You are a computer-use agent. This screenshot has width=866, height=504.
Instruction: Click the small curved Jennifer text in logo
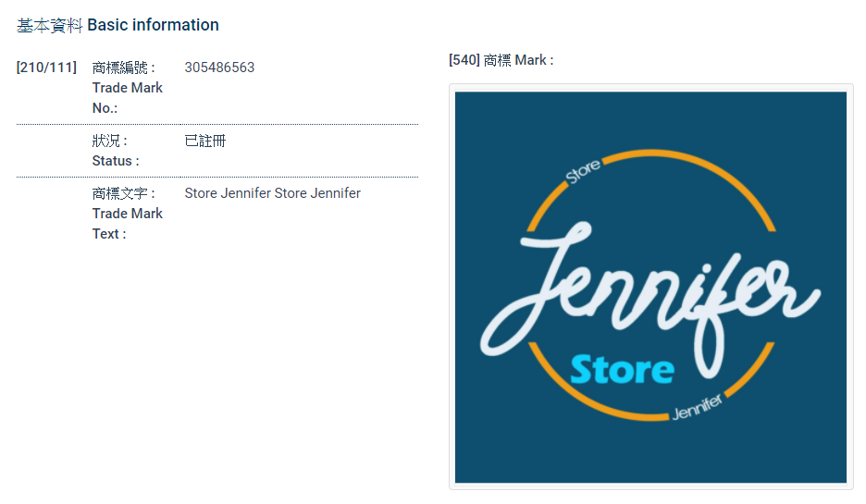pyautogui.click(x=697, y=408)
